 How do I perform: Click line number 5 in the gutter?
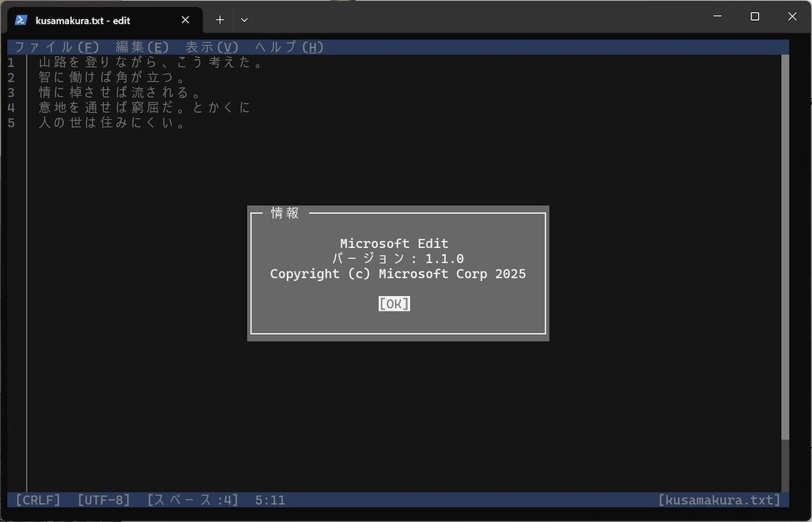12,123
